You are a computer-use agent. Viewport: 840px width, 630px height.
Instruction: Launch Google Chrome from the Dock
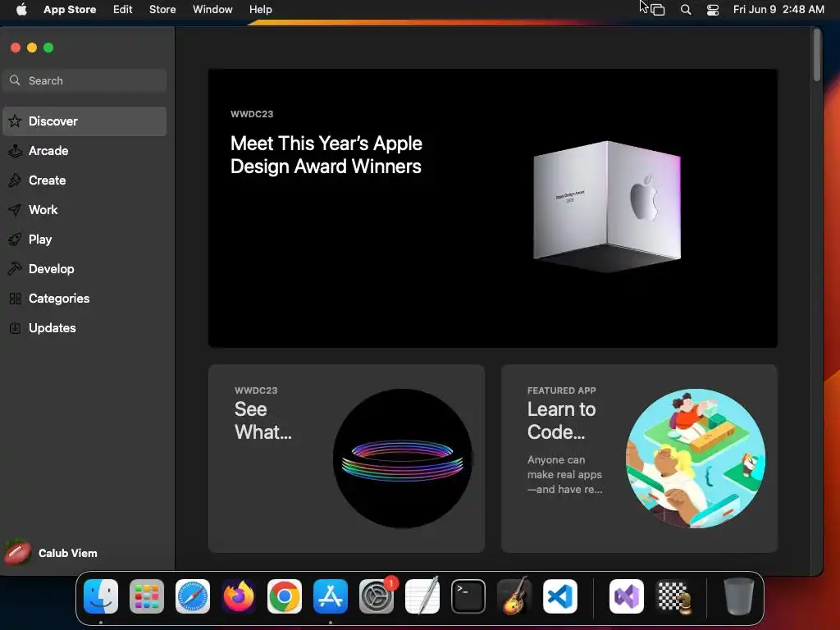coord(285,596)
